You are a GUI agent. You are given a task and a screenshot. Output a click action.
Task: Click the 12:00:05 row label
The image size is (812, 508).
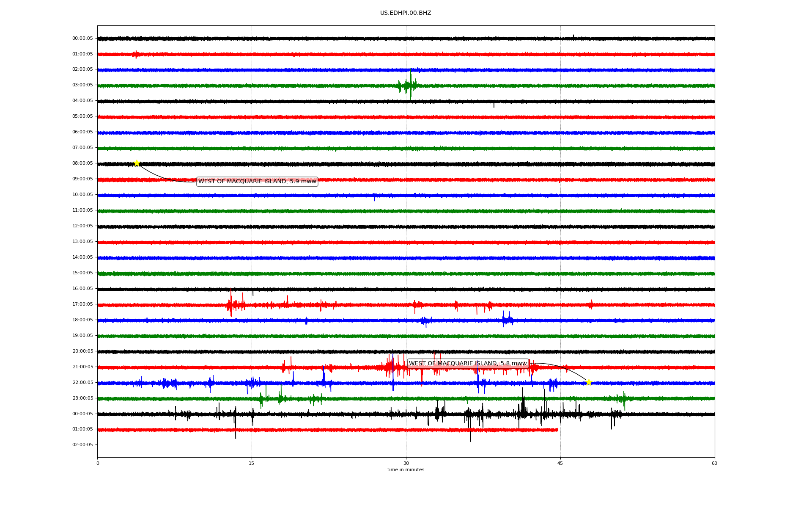tap(82, 226)
